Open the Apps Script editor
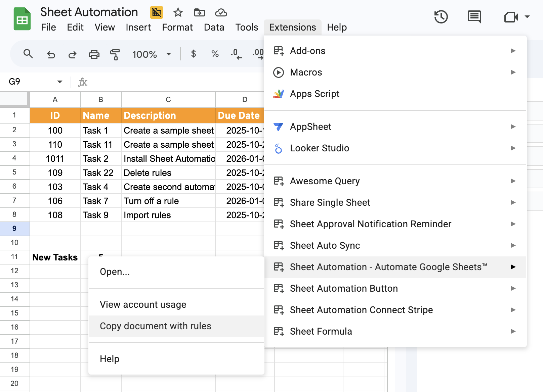This screenshot has width=543, height=392. 315,94
